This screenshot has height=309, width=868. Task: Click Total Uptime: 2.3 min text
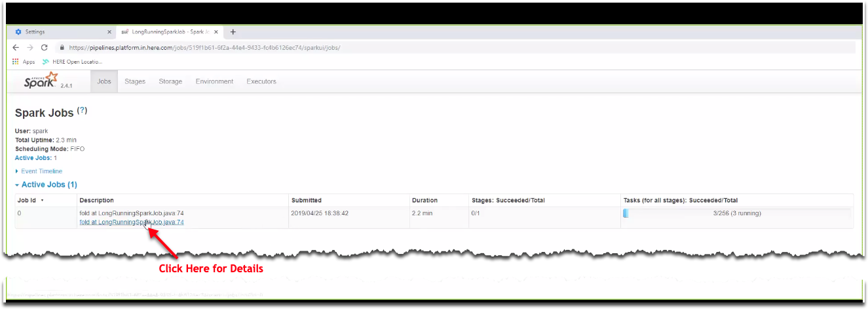point(47,140)
